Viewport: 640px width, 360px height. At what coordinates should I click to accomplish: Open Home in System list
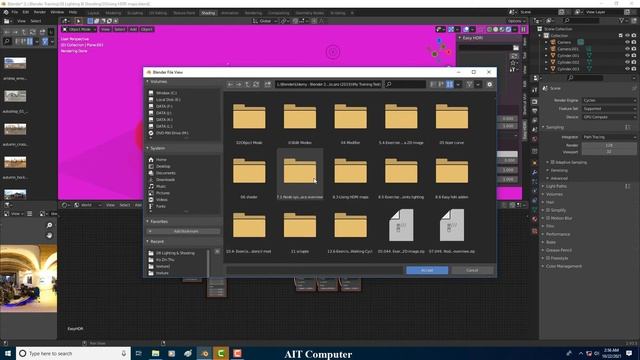[x=161, y=160]
